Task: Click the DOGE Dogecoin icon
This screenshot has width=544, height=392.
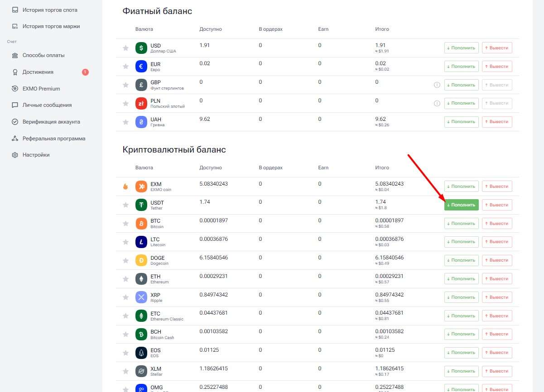Action: [141, 260]
